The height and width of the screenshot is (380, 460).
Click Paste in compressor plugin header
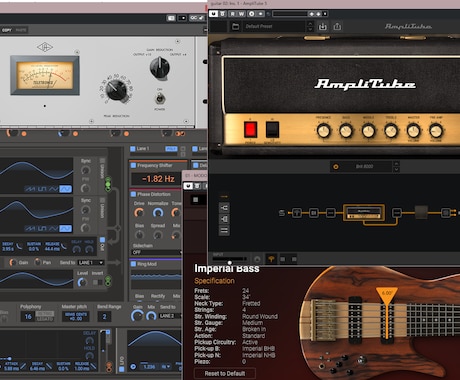[x=21, y=30]
